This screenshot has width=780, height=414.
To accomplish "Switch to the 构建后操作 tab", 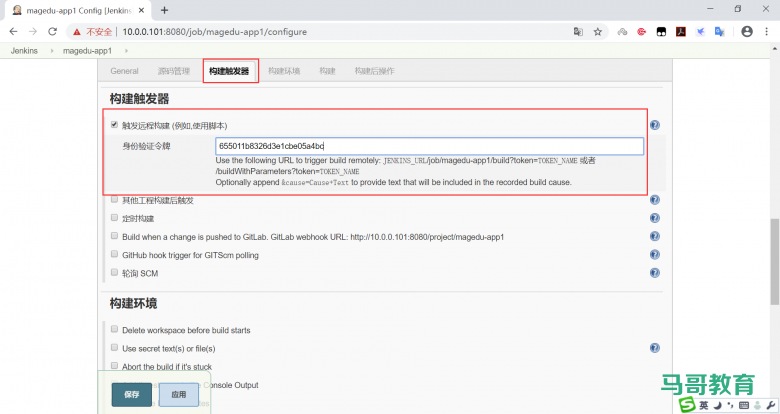I will click(x=374, y=71).
